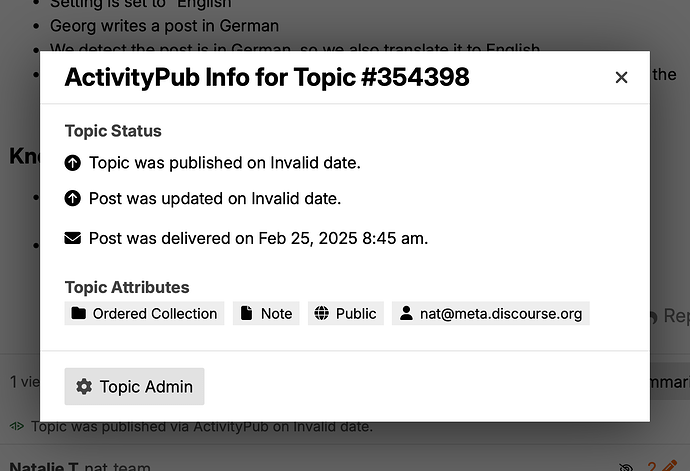690x471 pixels.
Task: Select 'Post was delivered on Feb 25, 2025 8:45 am.'
Action: pyautogui.click(x=258, y=238)
